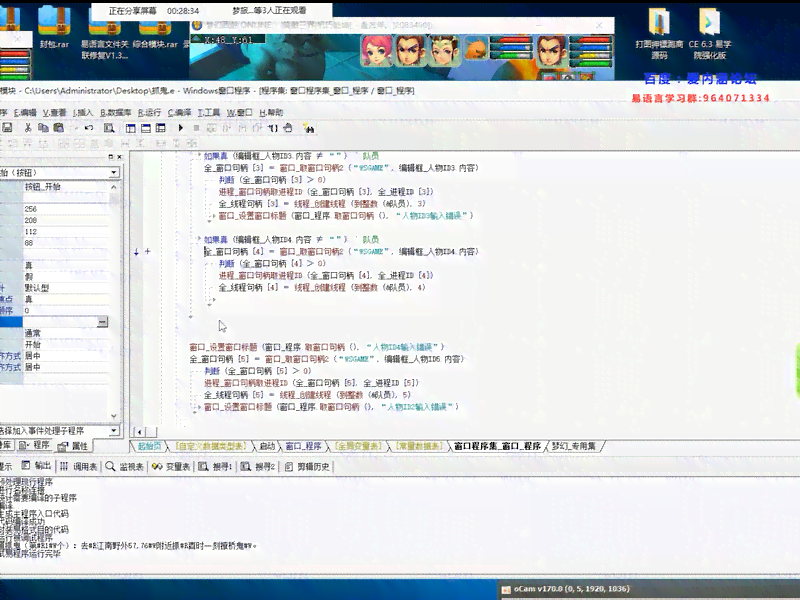Open the 输出 output panel tab
The width and height of the screenshot is (800, 600).
click(x=37, y=466)
